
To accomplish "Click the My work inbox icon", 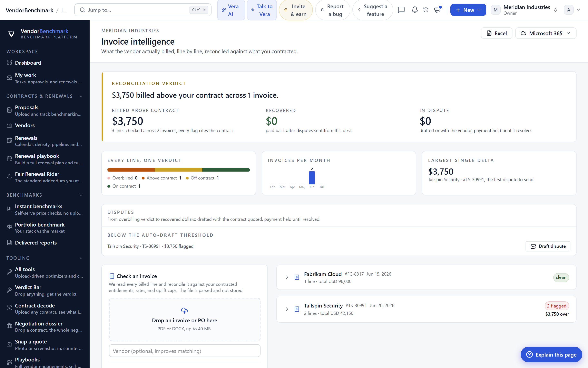I will point(9,78).
